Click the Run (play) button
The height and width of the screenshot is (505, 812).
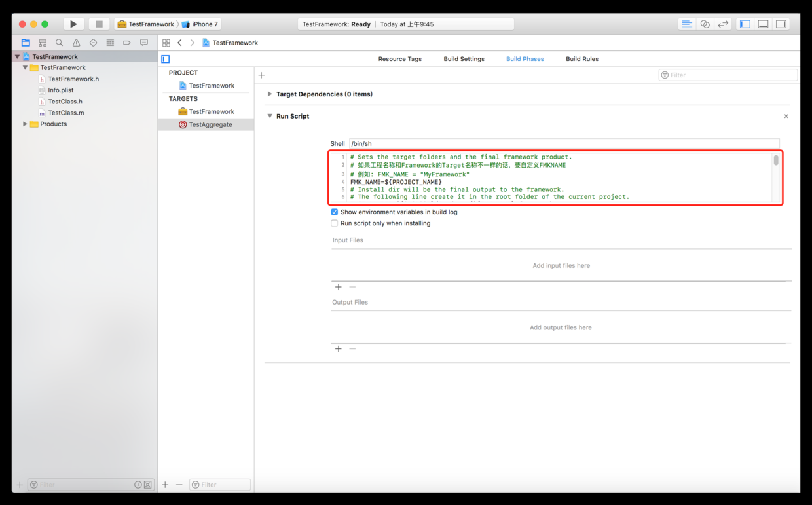pos(73,24)
